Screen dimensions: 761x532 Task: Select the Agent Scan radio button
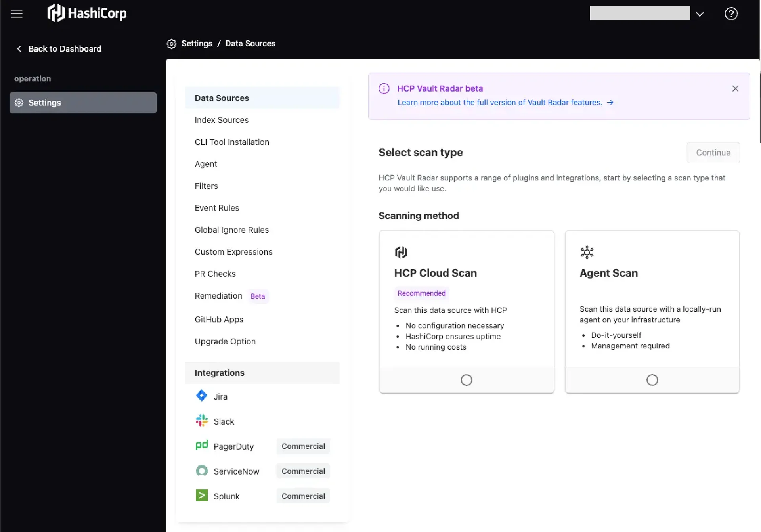click(x=652, y=380)
